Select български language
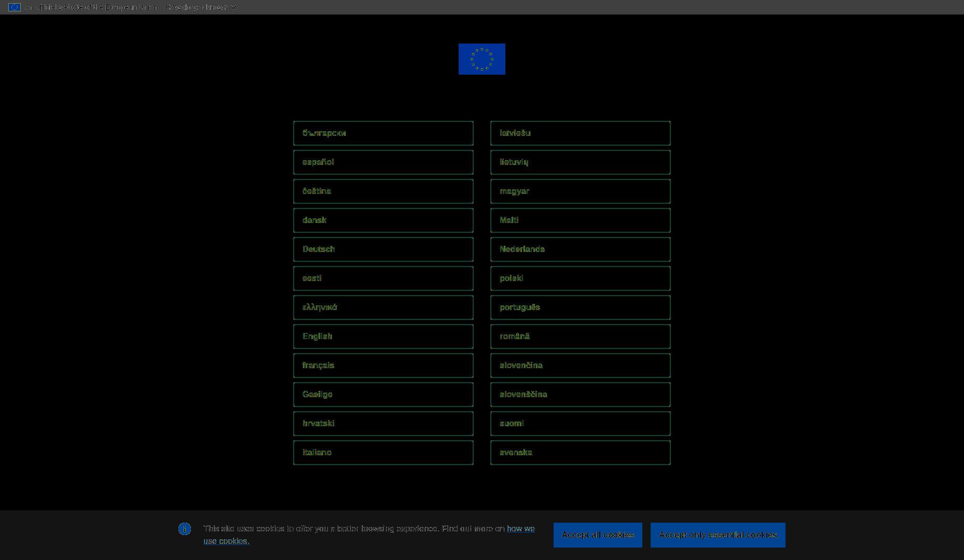 pyautogui.click(x=383, y=133)
